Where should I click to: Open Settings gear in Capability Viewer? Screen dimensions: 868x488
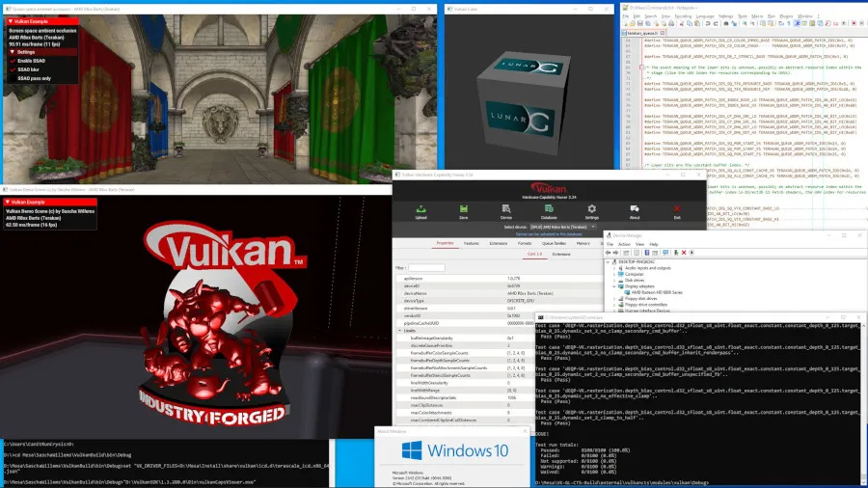(x=591, y=209)
